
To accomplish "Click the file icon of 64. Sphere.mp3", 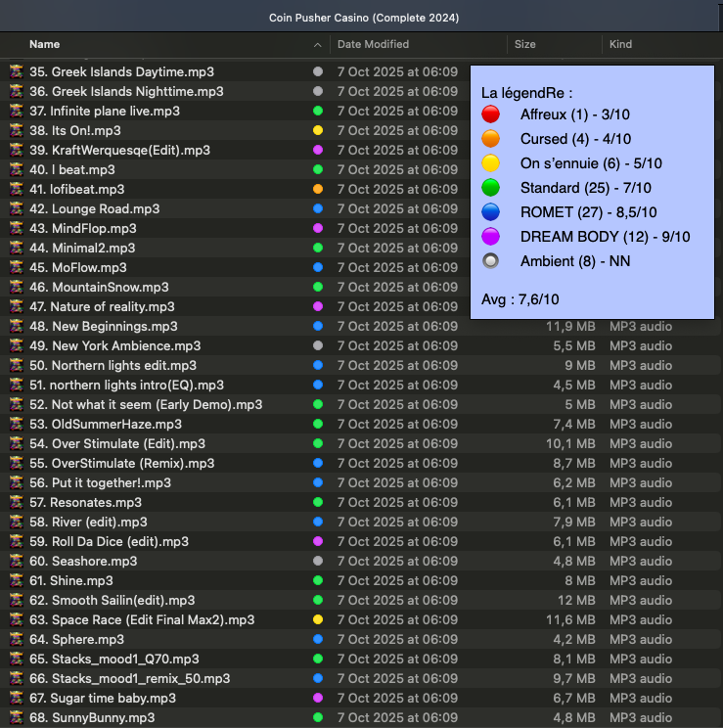I will tap(17, 639).
